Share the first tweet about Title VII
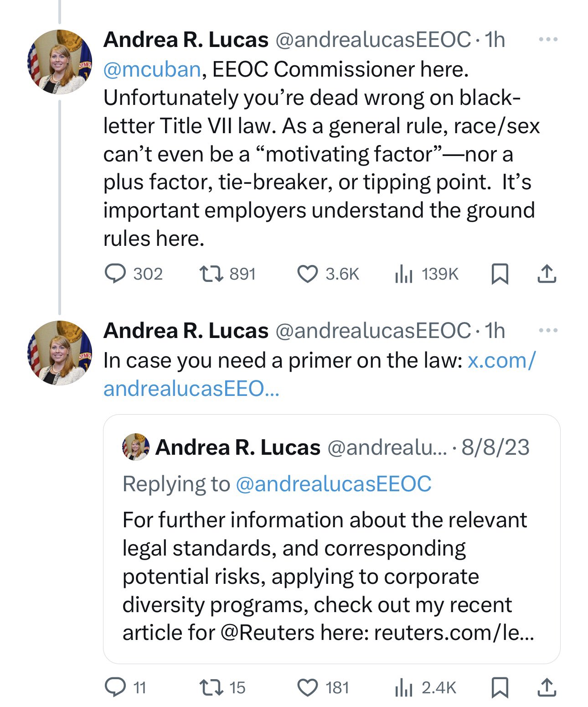Screen dimensions: 588x707 tap(547, 274)
